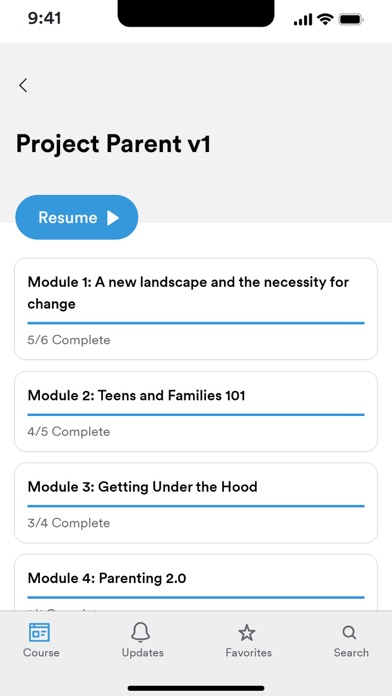Screen dimensions: 392x696
Task: Tap the cellular signal bars icon
Action: point(303,20)
